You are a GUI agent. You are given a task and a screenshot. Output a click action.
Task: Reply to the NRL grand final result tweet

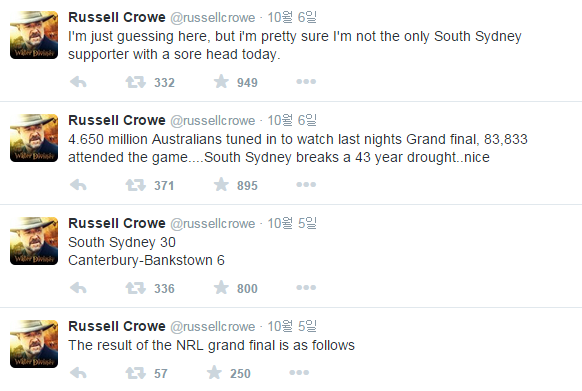tap(78, 372)
